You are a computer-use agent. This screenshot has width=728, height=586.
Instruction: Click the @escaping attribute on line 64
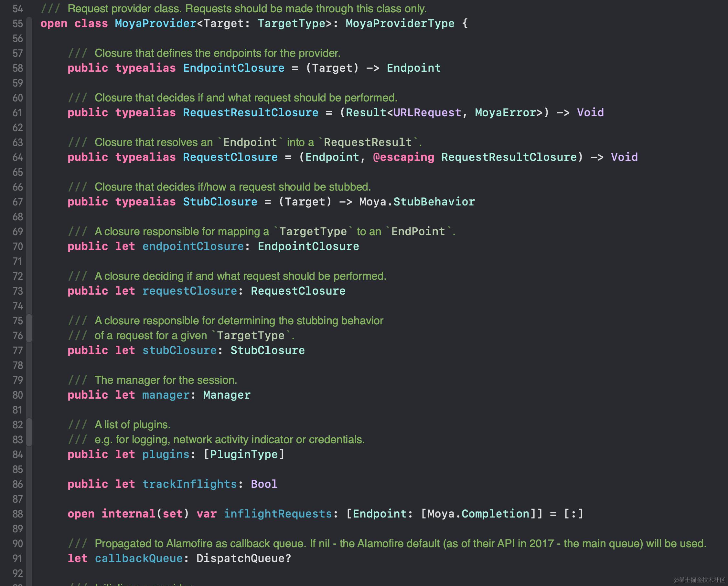[x=403, y=157]
